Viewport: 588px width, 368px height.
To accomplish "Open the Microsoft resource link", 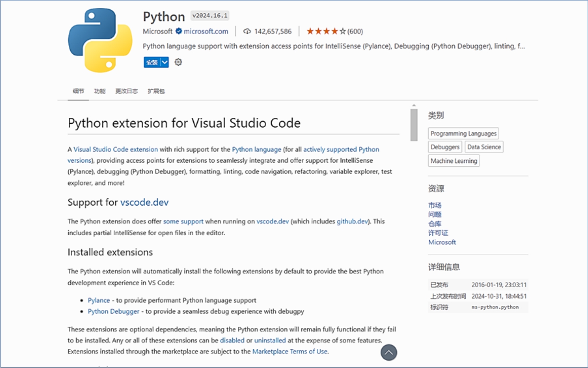I will 442,242.
